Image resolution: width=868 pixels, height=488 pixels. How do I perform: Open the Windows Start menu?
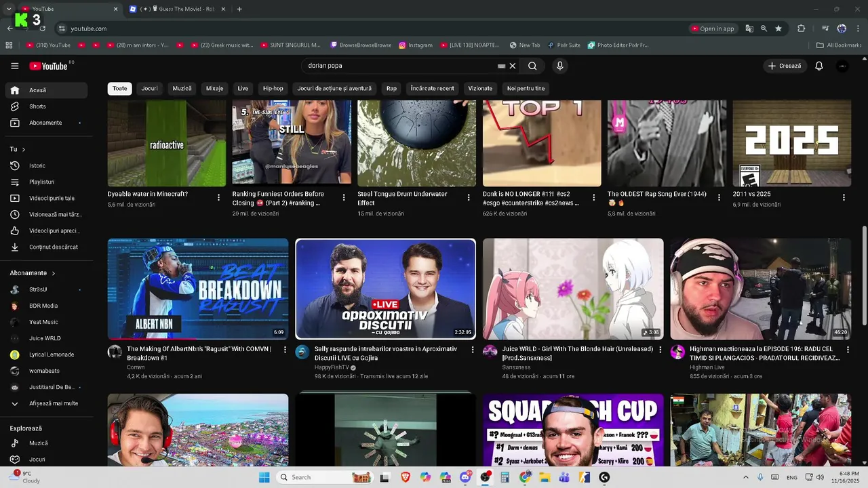click(264, 477)
